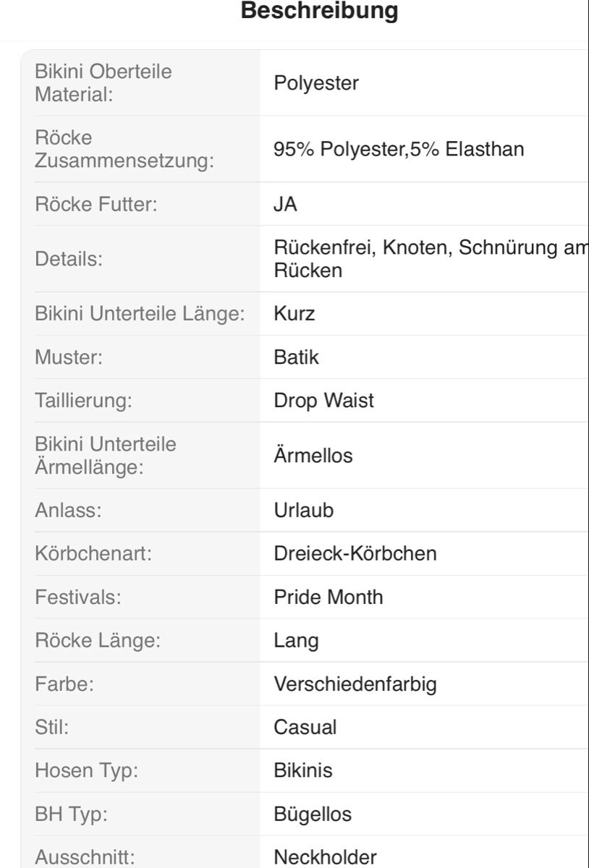This screenshot has height=868, width=589.
Task: Tap the Bikini Unterteile Länge label
Action: (x=140, y=315)
